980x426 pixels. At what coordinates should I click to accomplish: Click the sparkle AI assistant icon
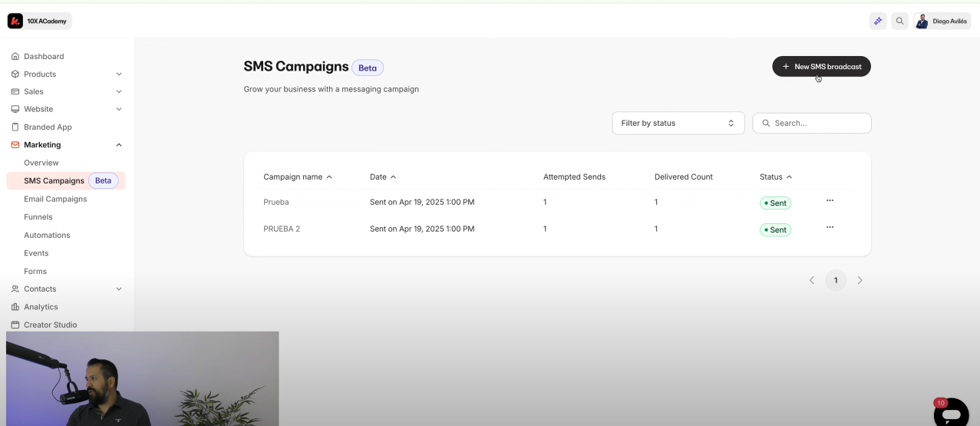[x=878, y=21]
